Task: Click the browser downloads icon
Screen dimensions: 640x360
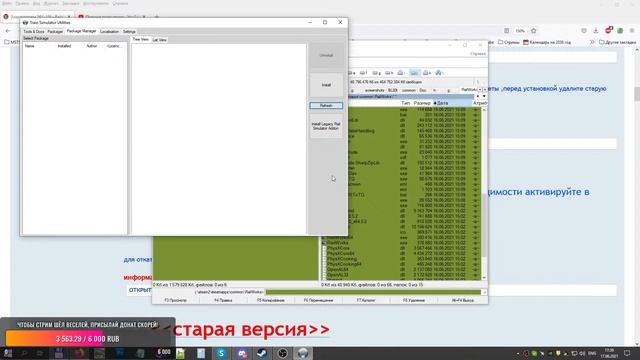Action: pos(596,31)
